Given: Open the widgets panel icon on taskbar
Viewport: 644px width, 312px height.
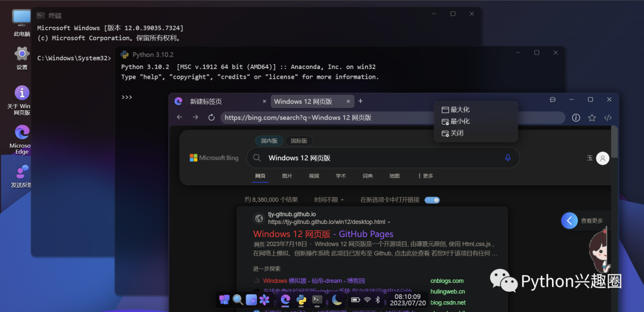Looking at the screenshot, I should [251, 299].
